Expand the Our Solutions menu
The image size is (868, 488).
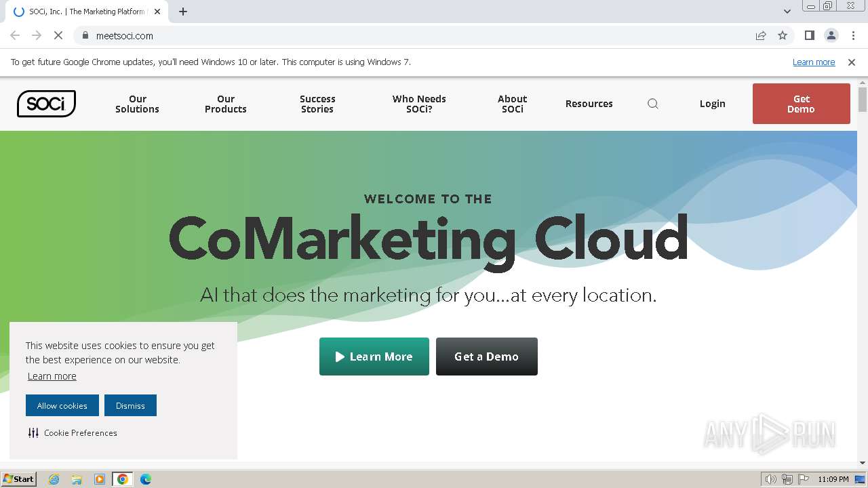137,104
